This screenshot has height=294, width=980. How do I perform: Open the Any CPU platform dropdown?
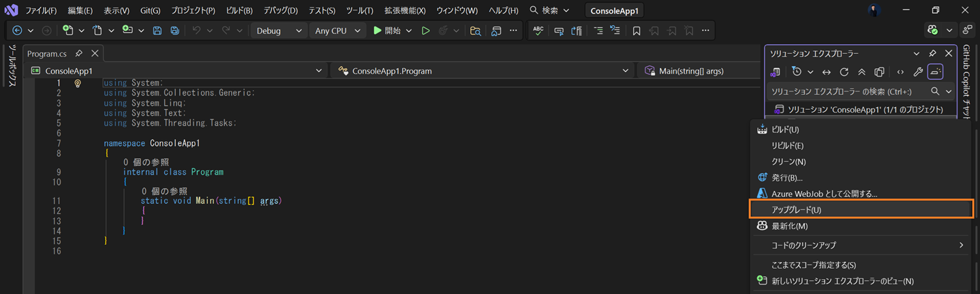point(337,31)
